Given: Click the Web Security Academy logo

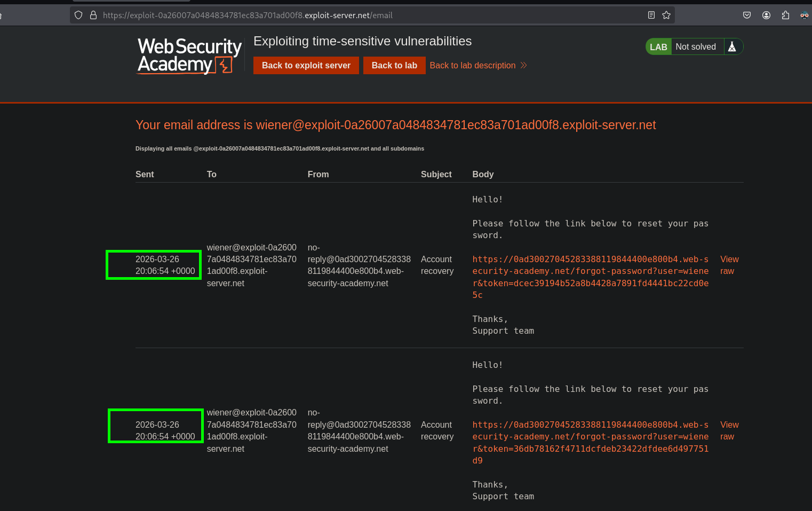Looking at the screenshot, I should click(x=189, y=56).
